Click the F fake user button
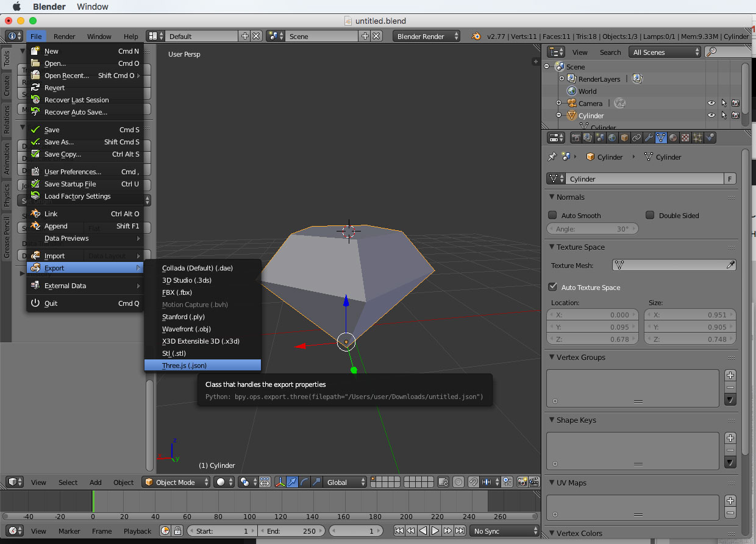This screenshot has width=756, height=544. 730,178
